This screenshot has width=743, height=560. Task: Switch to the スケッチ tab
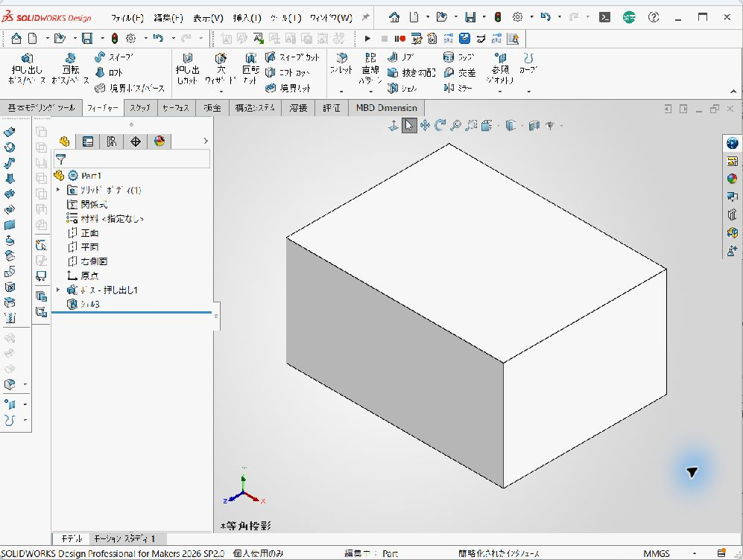pos(140,108)
